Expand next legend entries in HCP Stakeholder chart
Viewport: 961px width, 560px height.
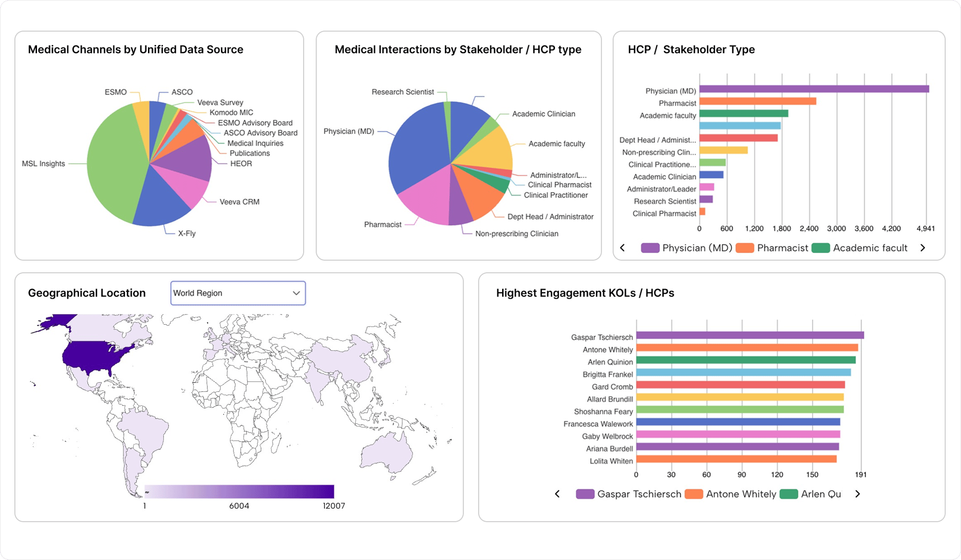(x=922, y=248)
